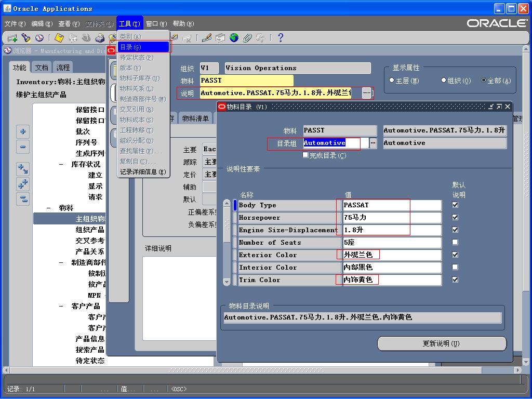Open the 编辑 menu

pyautogui.click(x=42, y=24)
